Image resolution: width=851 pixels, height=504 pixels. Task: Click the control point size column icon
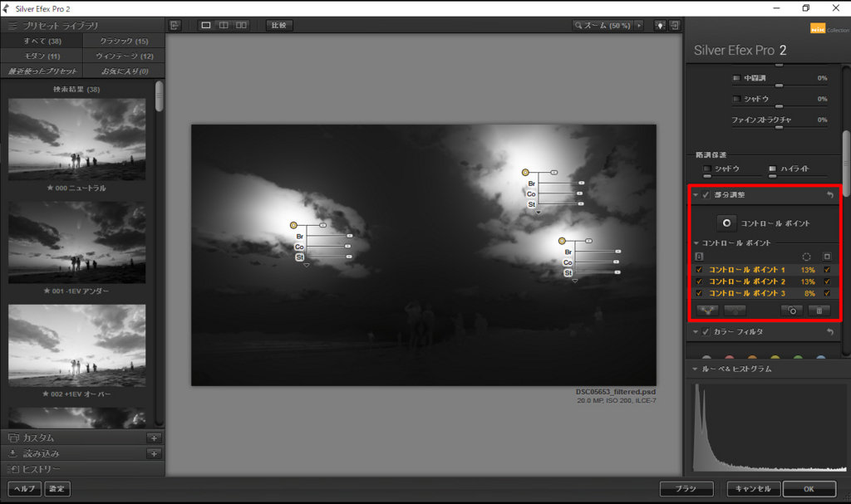coord(806,257)
